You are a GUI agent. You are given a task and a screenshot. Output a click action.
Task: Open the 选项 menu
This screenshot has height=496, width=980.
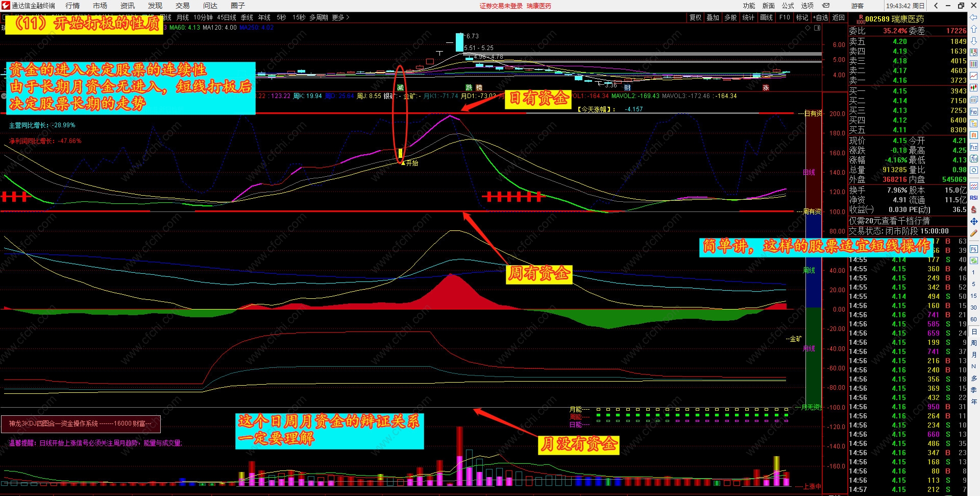tap(807, 6)
